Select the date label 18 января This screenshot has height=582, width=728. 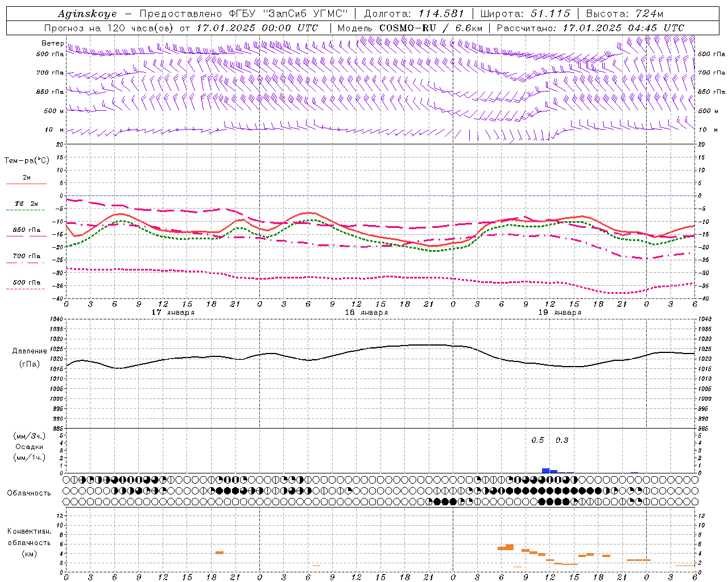(366, 313)
